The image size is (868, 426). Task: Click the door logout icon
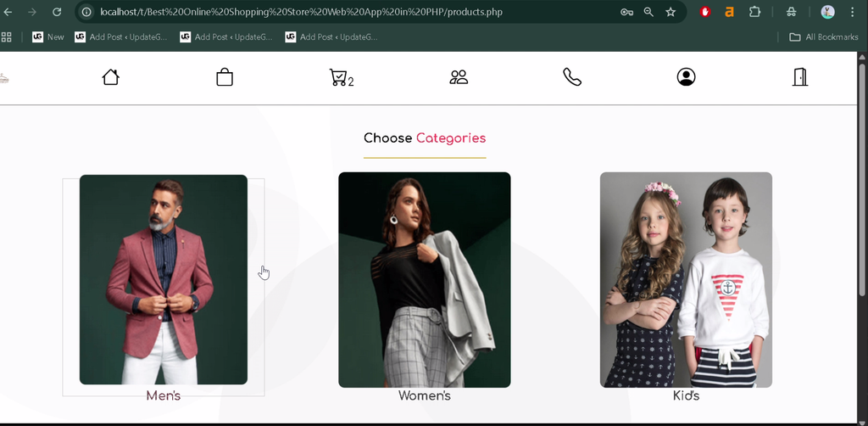pos(800,77)
